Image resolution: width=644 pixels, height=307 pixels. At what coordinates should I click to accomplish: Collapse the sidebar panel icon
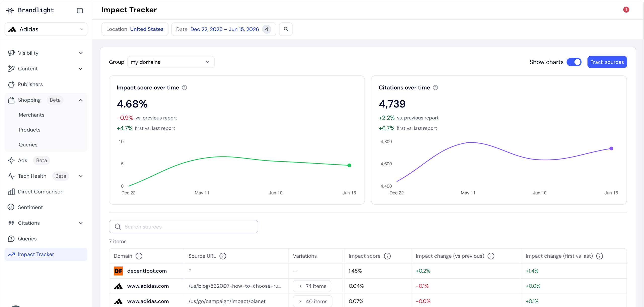80,11
